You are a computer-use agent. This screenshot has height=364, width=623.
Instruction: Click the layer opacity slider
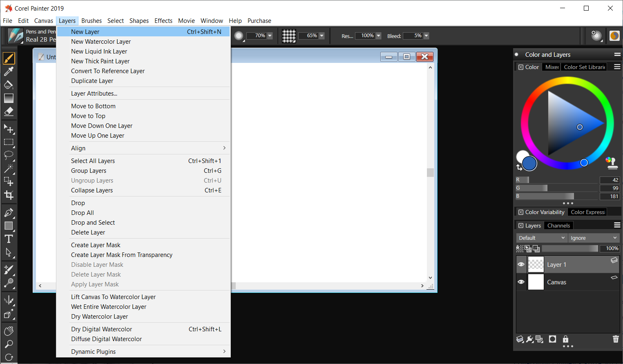pos(570,248)
